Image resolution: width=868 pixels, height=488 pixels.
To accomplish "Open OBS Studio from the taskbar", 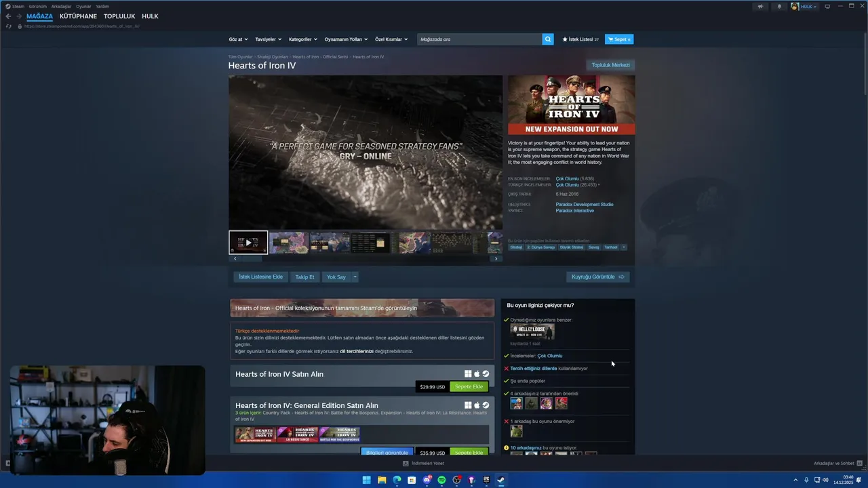I will (x=456, y=480).
